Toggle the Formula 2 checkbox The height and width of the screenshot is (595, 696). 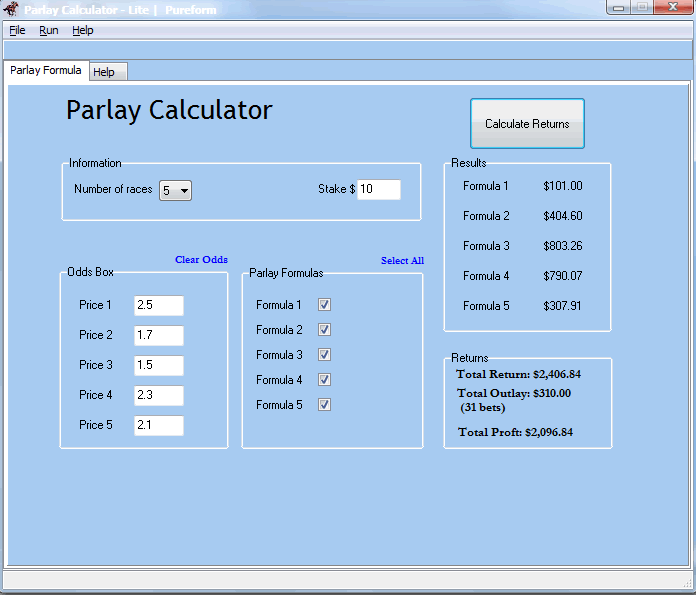324,330
